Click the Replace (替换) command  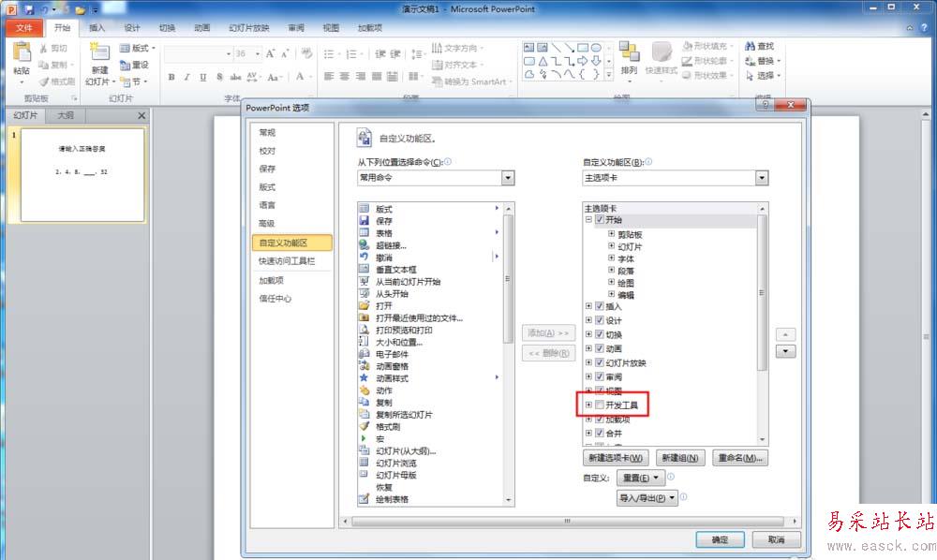(763, 61)
